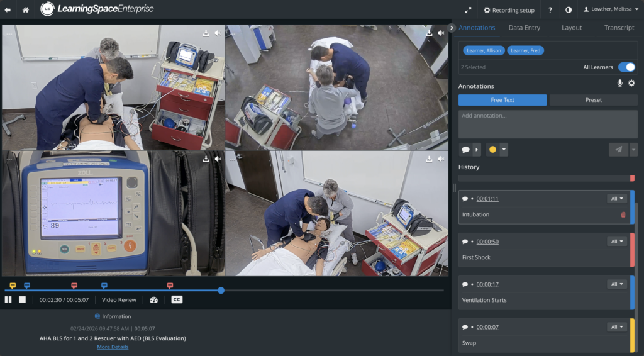Viewport: 644px width, 356px height.
Task: Switch to the Transcript tab
Action: coord(619,28)
